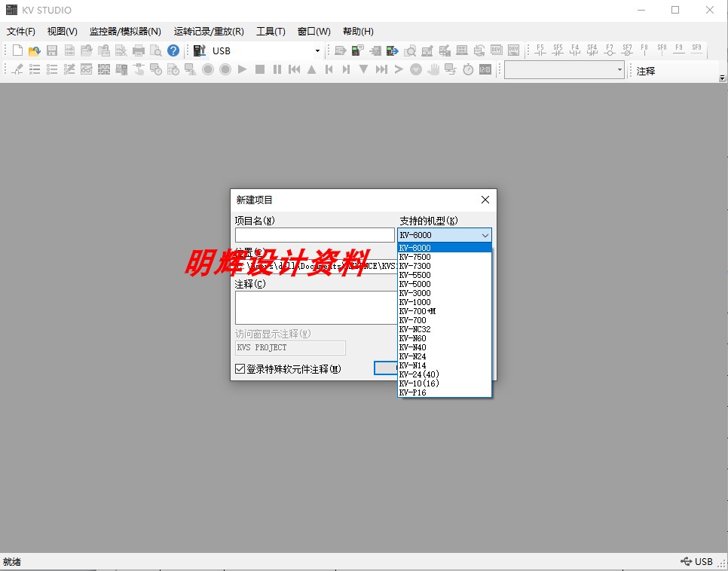The image size is (728, 571).
Task: Click the stopwatch timing icon on the toolbar
Action: (x=469, y=69)
